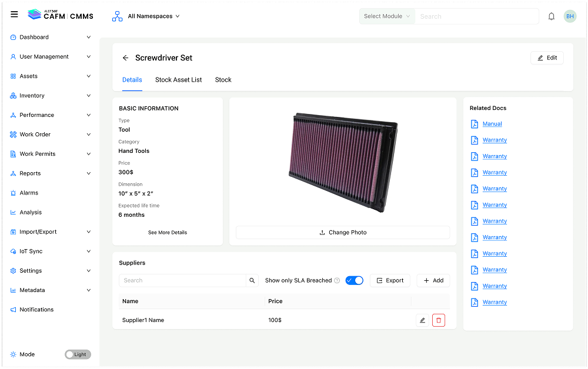Click the Settings gear icon
This screenshot has width=588, height=369.
pos(13,271)
